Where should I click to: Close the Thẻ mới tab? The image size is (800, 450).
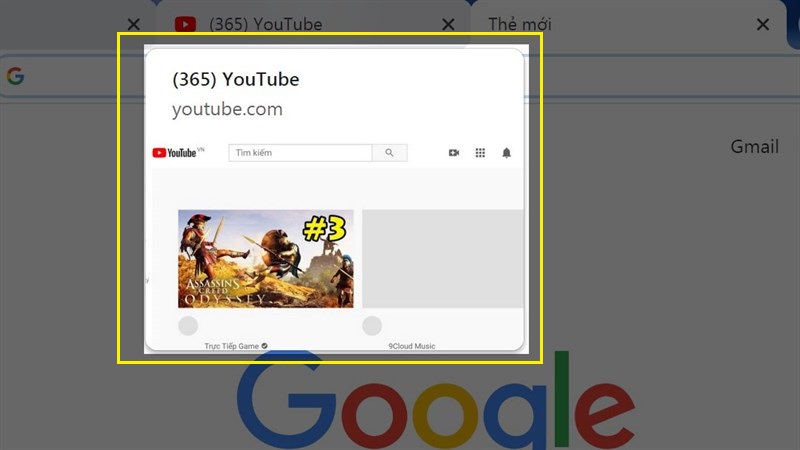click(x=763, y=24)
